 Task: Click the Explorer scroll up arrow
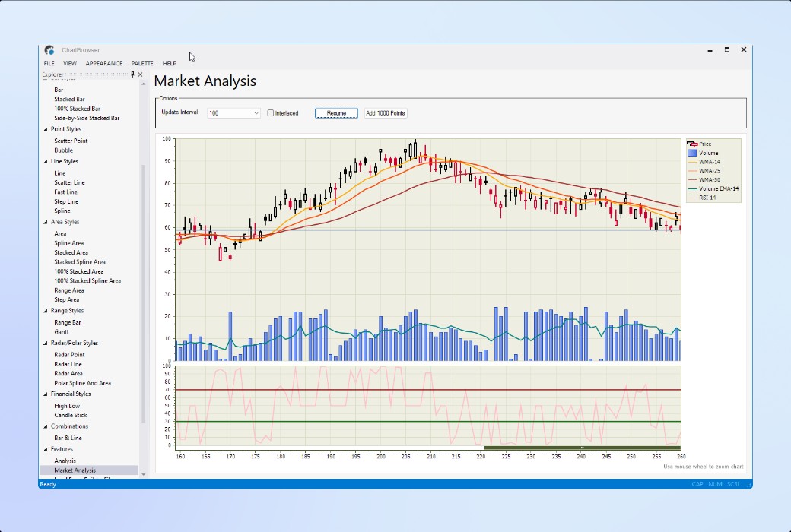(143, 84)
